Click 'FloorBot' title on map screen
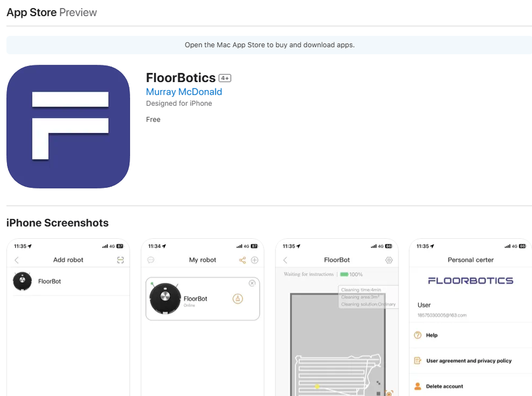This screenshot has height=396, width=532. 337,260
